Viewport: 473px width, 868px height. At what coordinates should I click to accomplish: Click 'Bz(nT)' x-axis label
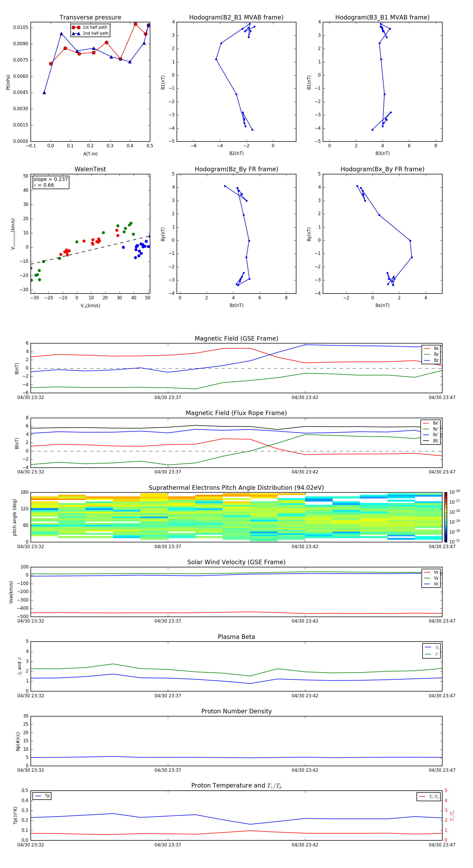[236, 305]
